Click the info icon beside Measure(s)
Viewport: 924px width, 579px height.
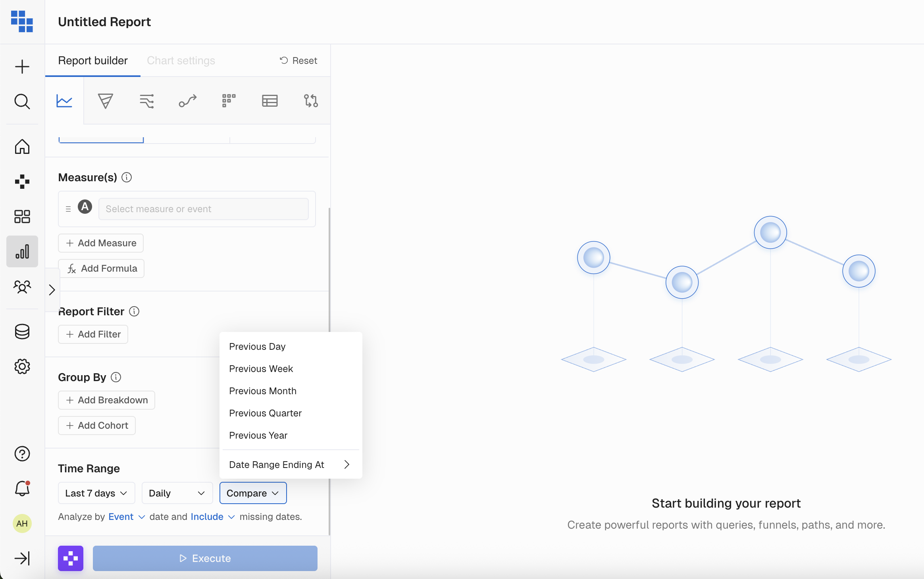(x=127, y=177)
